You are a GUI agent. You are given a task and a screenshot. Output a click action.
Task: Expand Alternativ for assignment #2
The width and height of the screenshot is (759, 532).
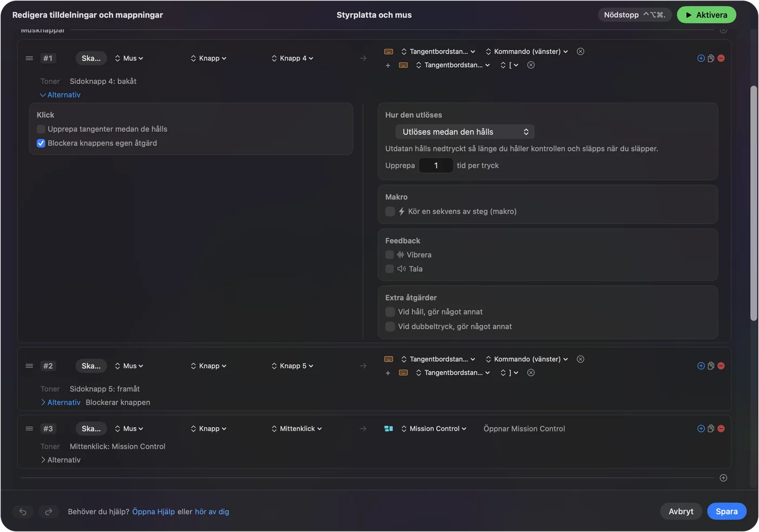pos(60,402)
